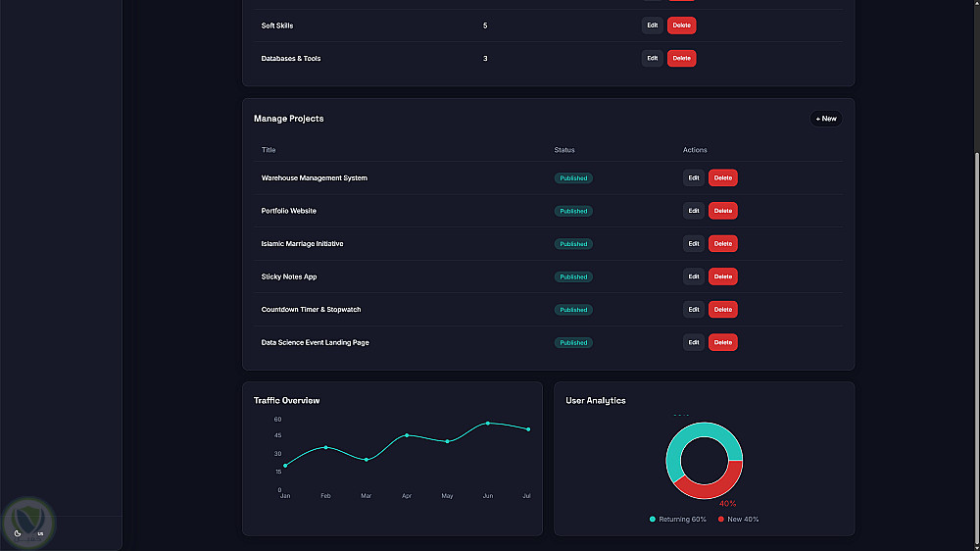The image size is (980, 551).
Task: Edit the Islamic Marriage Initiative project
Action: [x=693, y=243]
